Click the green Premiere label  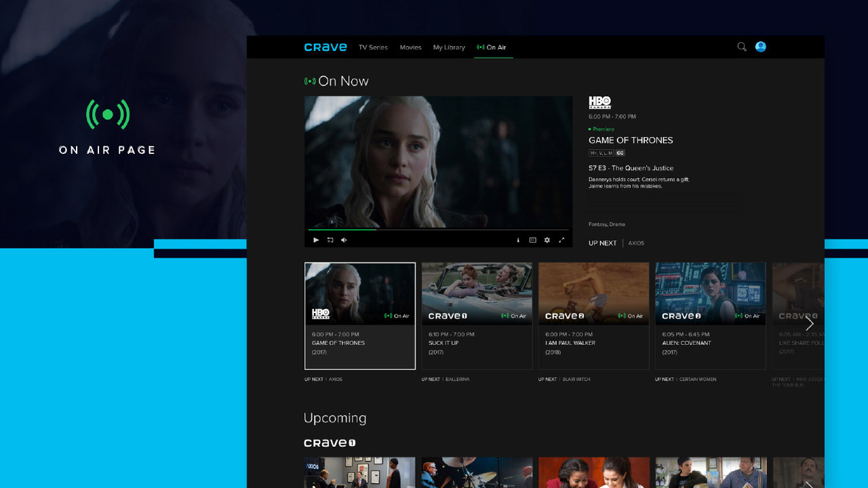[601, 129]
